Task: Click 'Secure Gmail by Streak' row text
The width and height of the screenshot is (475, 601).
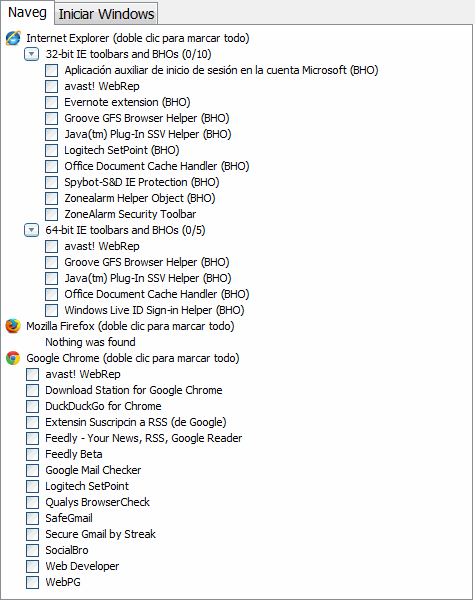Action: coord(100,534)
